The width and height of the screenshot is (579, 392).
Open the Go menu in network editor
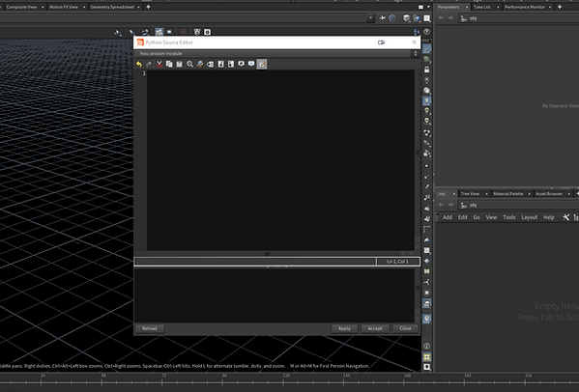(477, 217)
